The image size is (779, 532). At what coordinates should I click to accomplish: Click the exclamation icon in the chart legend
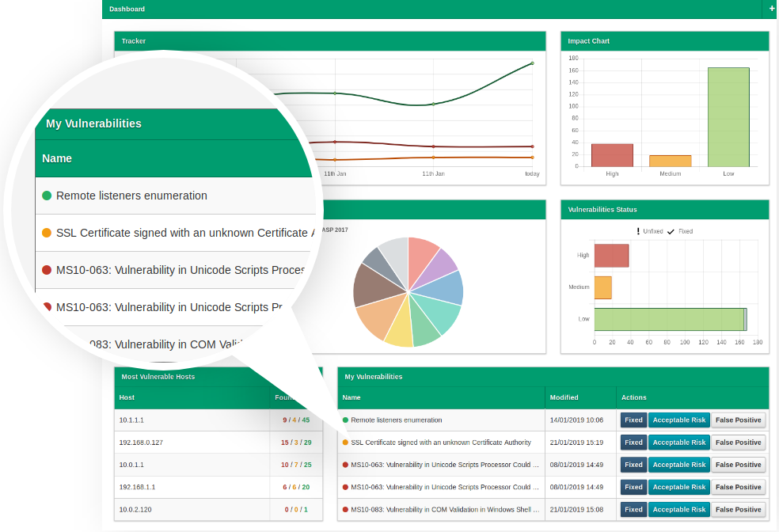click(638, 231)
